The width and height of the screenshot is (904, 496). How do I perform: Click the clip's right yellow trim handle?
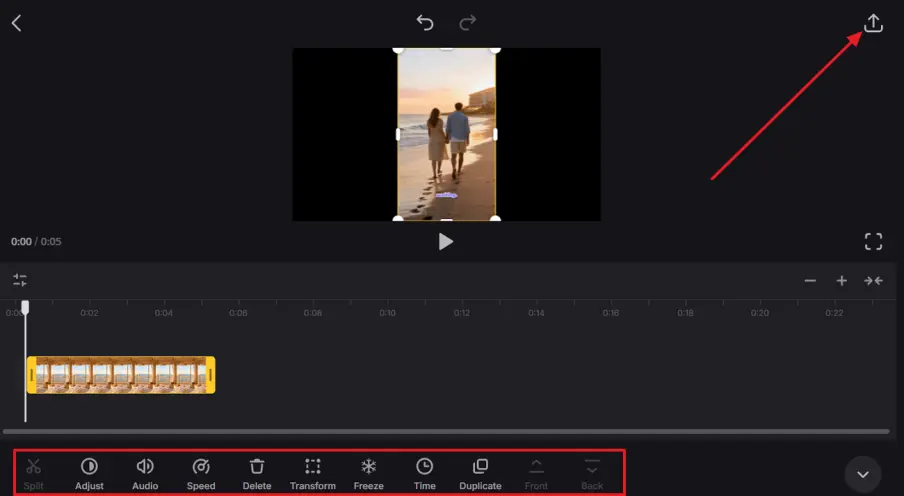(x=210, y=375)
